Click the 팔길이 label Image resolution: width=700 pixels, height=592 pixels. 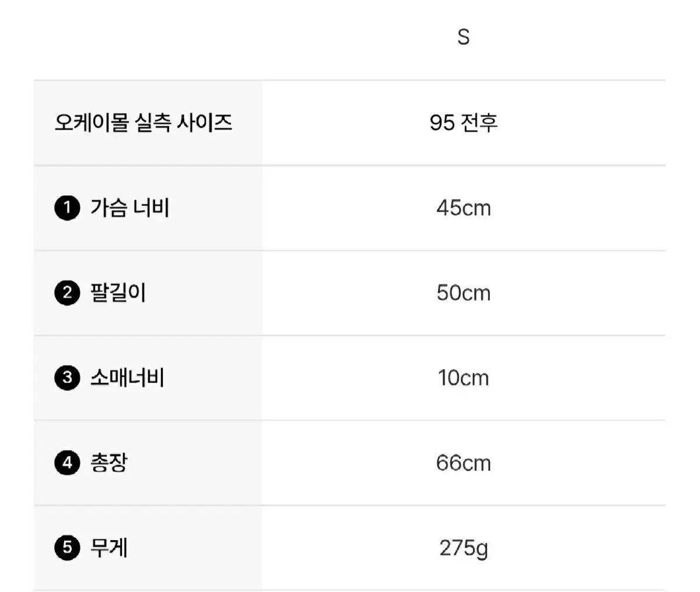tap(118, 293)
